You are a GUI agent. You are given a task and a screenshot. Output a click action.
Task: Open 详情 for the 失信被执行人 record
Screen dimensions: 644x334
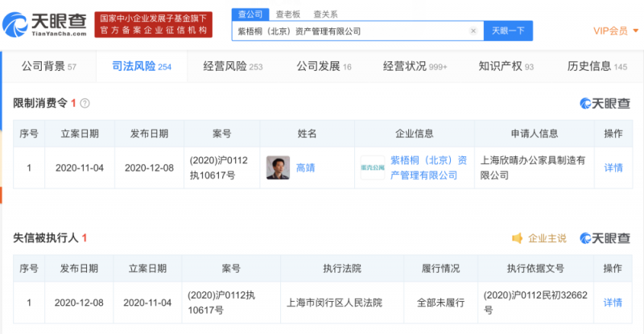(613, 303)
